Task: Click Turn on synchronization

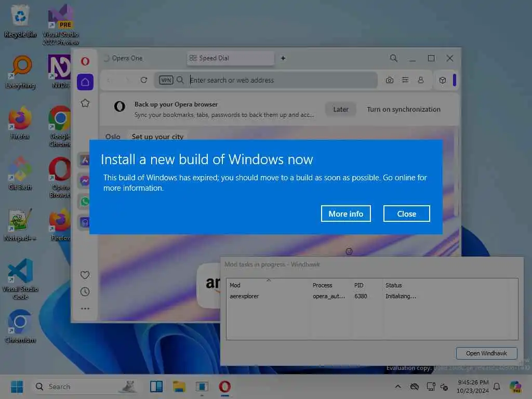Action: tap(403, 109)
